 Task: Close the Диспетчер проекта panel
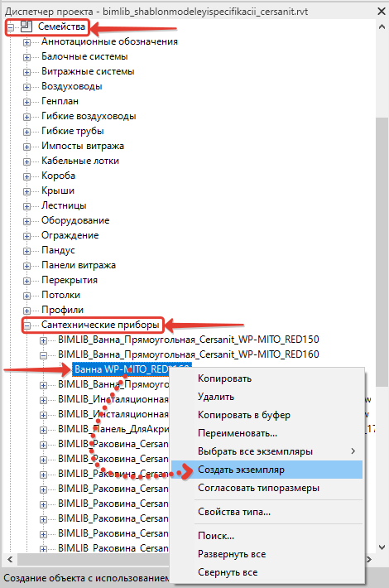tap(382, 12)
